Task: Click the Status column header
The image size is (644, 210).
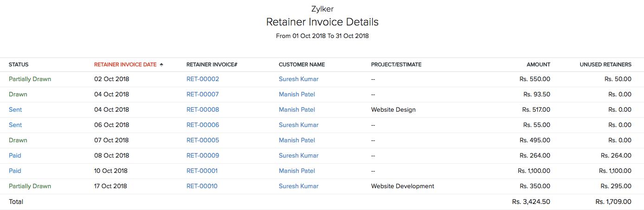Action: (x=19, y=65)
